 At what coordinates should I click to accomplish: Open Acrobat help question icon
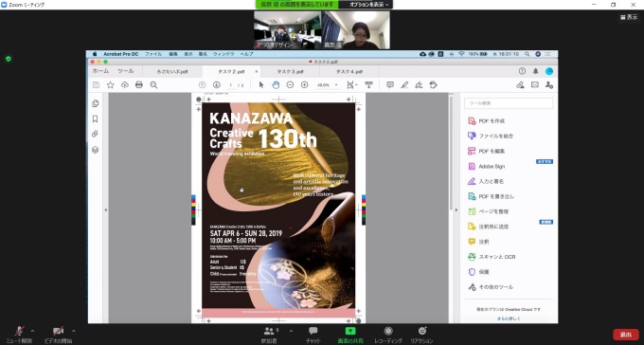point(522,71)
